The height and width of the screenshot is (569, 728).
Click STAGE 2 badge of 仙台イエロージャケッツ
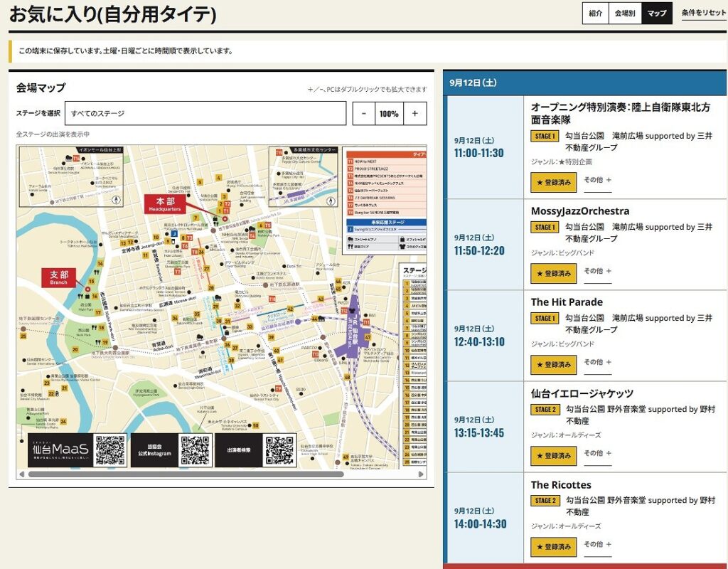pos(545,409)
